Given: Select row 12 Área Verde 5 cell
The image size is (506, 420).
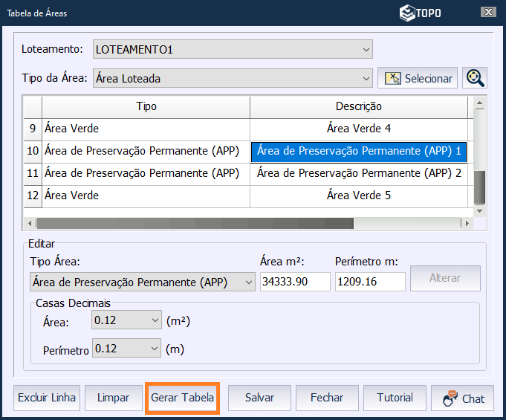Looking at the screenshot, I should pos(358,196).
